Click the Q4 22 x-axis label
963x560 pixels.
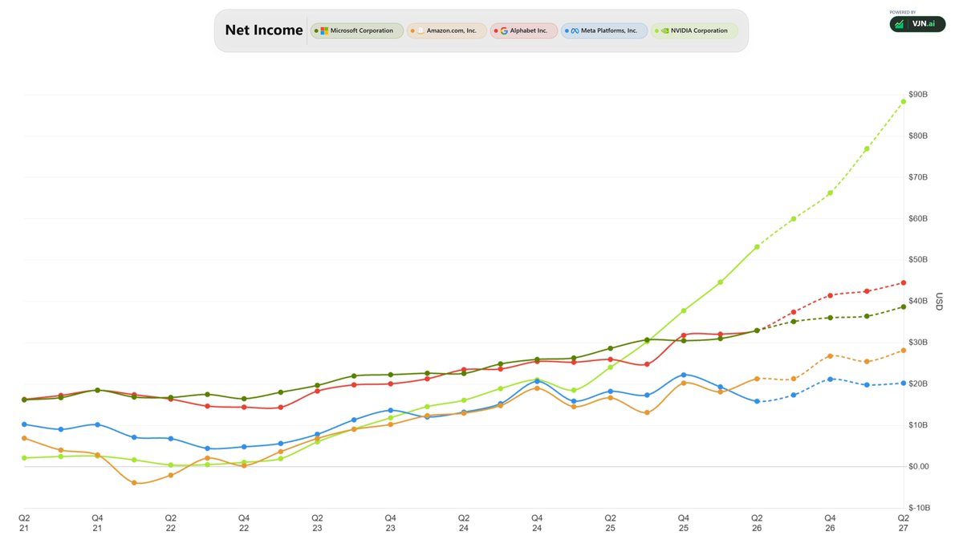coord(244,522)
